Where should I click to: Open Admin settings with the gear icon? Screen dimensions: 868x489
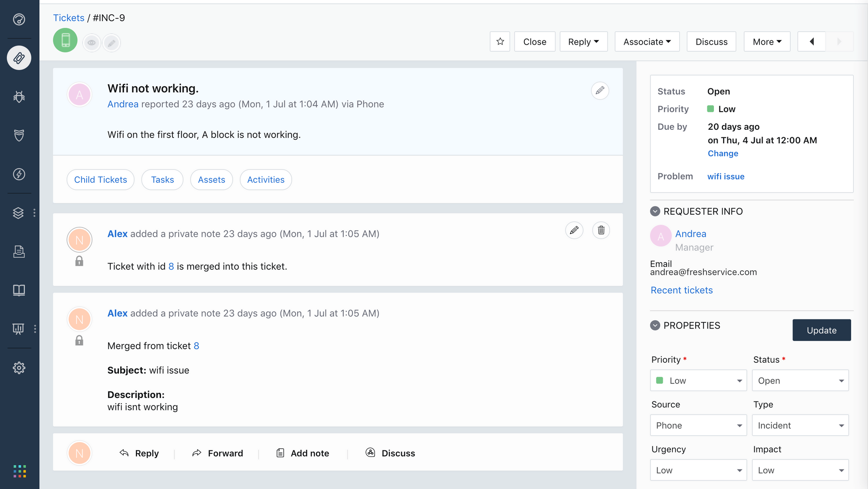[x=19, y=368]
